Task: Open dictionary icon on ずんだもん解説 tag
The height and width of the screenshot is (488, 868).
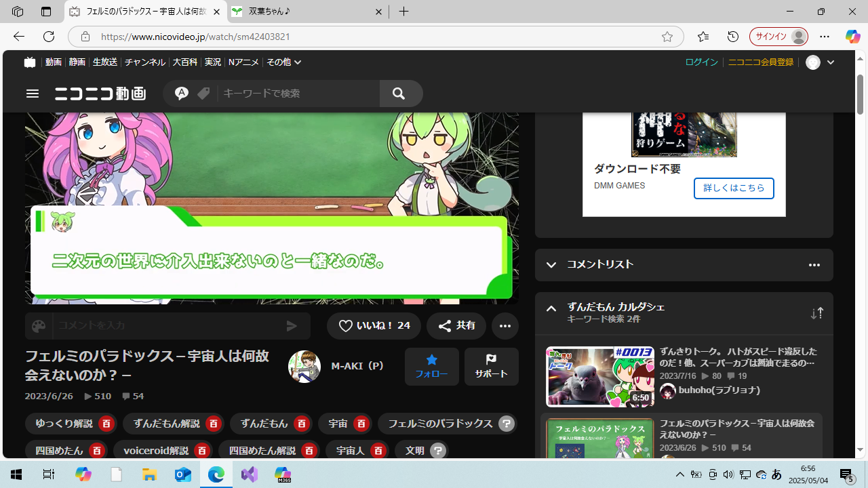Action: (213, 424)
